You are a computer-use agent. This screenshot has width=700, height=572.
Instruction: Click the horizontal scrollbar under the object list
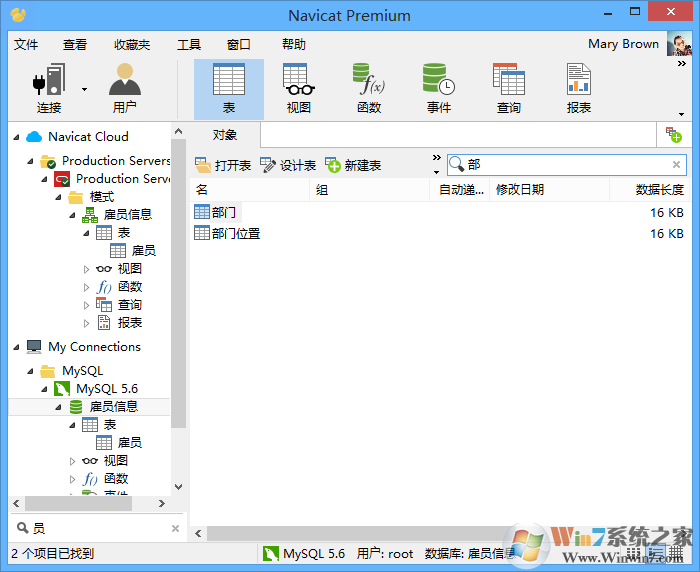[400, 533]
